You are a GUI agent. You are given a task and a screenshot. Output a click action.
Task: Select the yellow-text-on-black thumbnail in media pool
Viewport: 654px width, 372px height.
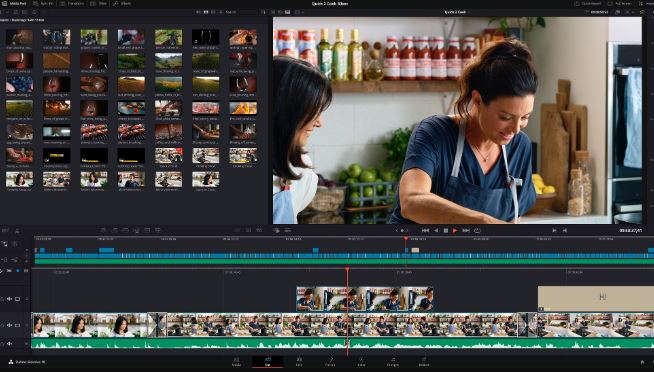click(56, 156)
